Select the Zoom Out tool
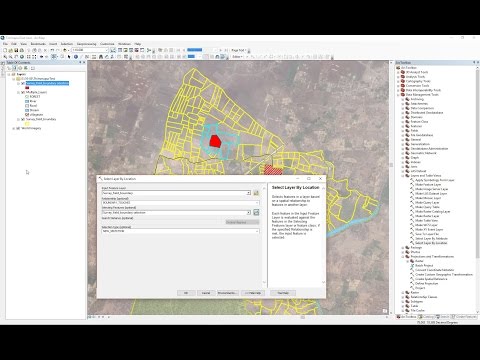480x360 pixels. tap(11, 57)
